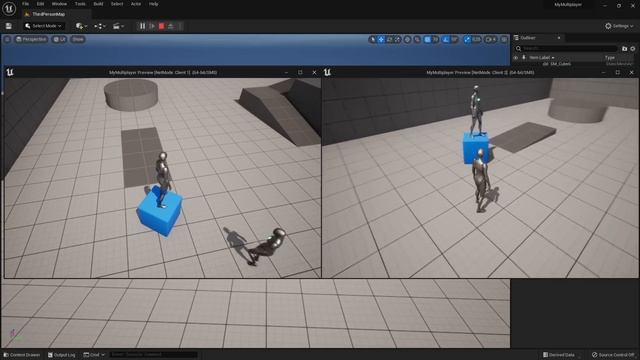
Task: Open the Lit view mode menu
Action: (x=60, y=39)
